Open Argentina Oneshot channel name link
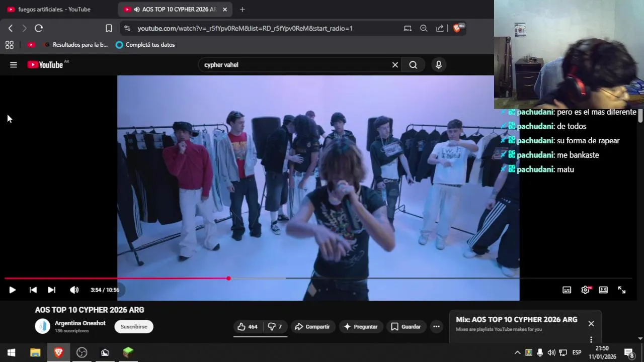This screenshot has height=362, width=644. [80, 323]
